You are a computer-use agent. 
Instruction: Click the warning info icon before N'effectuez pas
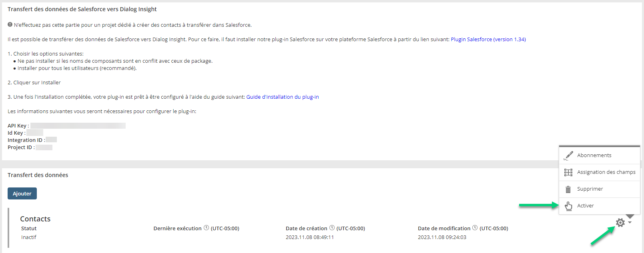point(10,24)
